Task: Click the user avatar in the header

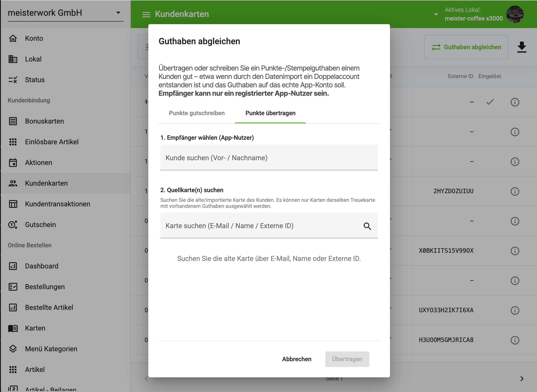Action: [515, 14]
